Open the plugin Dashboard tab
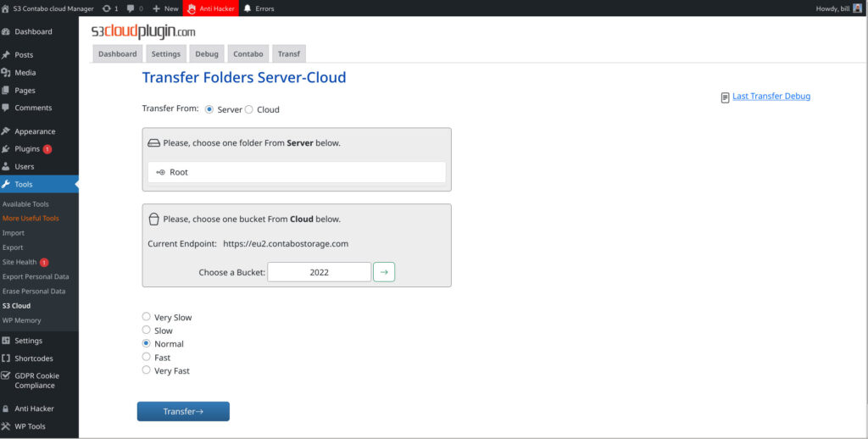The image size is (868, 439). [x=117, y=53]
